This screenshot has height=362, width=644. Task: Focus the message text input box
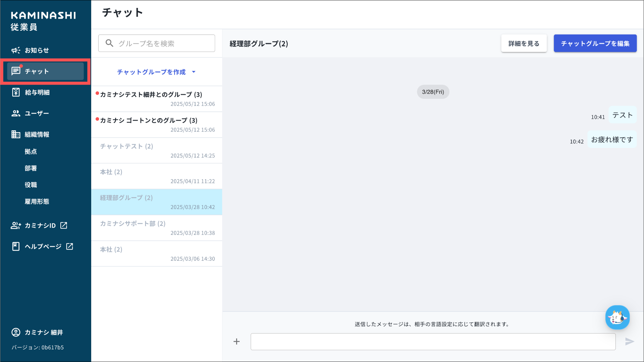pyautogui.click(x=433, y=342)
